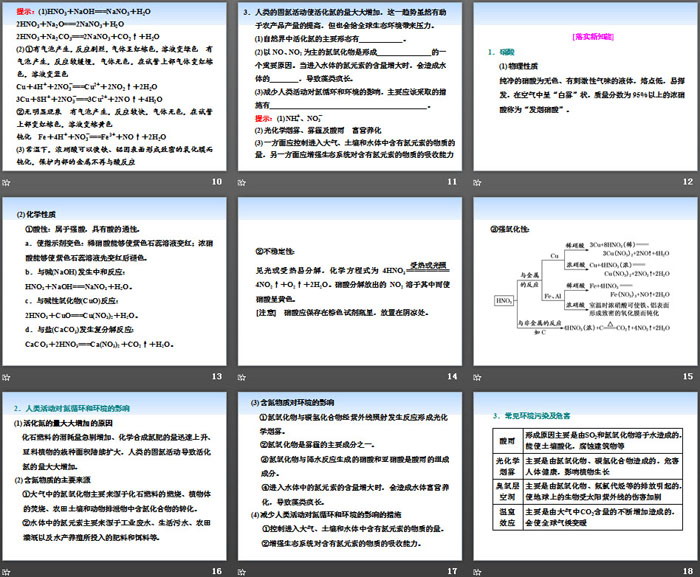Click the transition star icon under slide 12
Image resolution: width=700 pixels, height=577 pixels.
[x=478, y=182]
